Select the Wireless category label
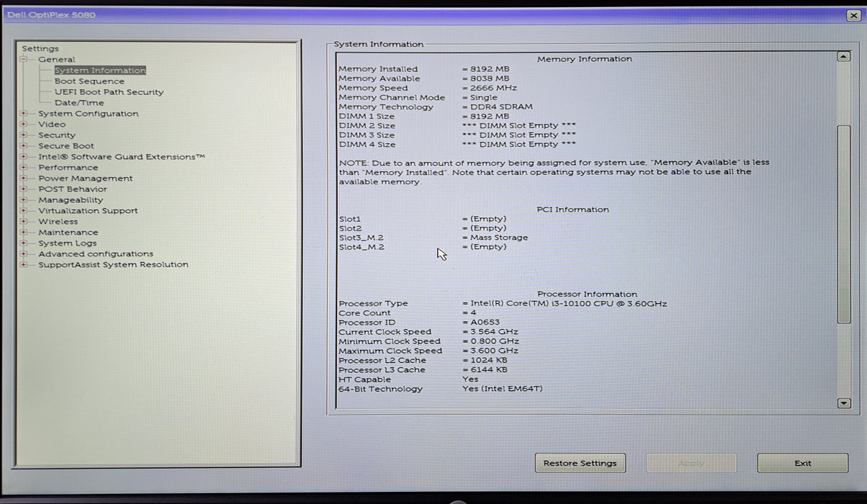The image size is (867, 504). point(58,222)
